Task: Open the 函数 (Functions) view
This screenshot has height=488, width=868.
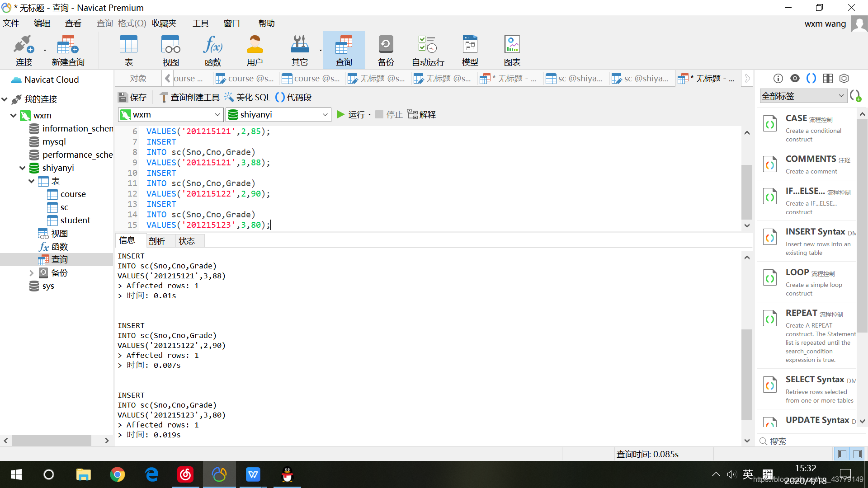Action: point(212,50)
